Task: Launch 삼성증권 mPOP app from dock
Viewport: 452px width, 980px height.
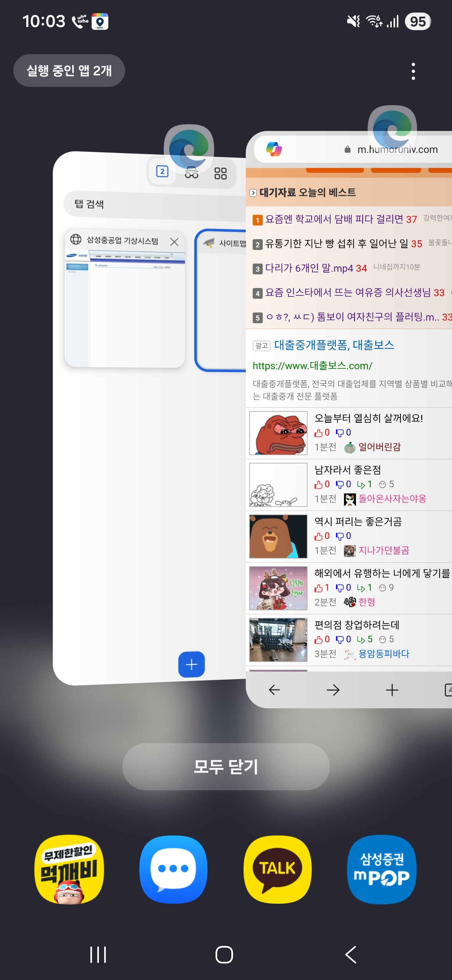Action: pyautogui.click(x=382, y=869)
